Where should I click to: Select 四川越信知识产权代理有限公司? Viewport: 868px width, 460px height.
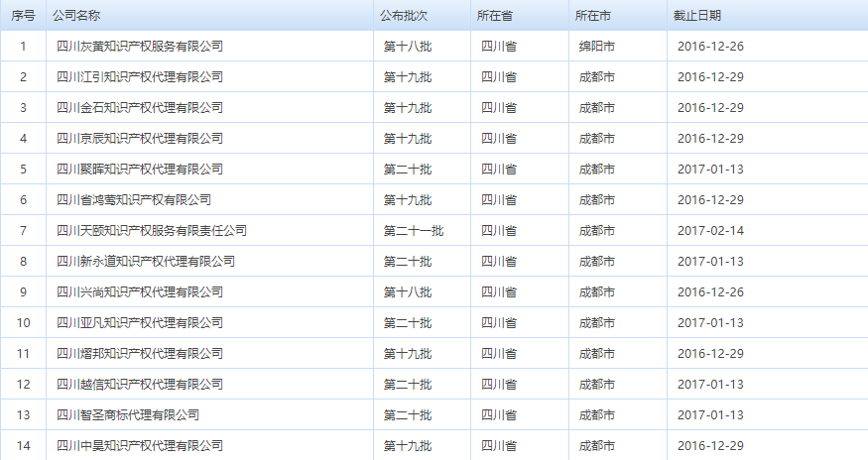click(140, 385)
